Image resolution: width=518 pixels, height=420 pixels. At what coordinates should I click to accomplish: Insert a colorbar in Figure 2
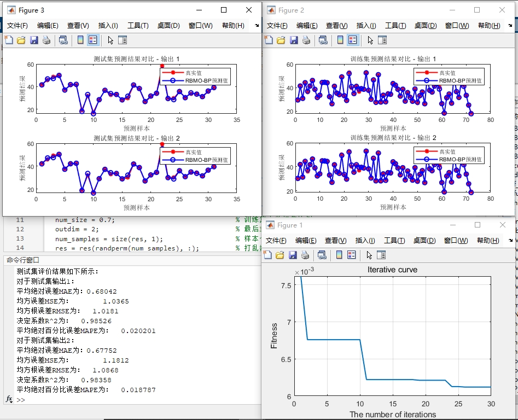coord(340,40)
